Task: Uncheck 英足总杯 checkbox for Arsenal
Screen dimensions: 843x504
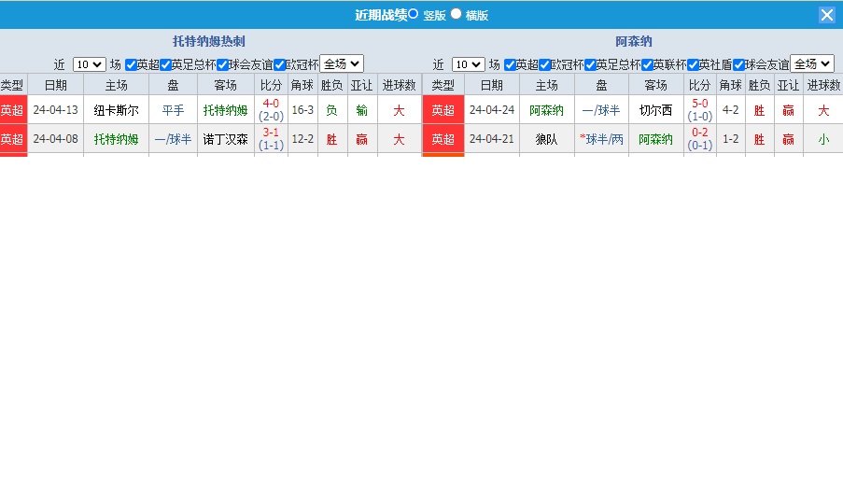Action: (x=590, y=65)
